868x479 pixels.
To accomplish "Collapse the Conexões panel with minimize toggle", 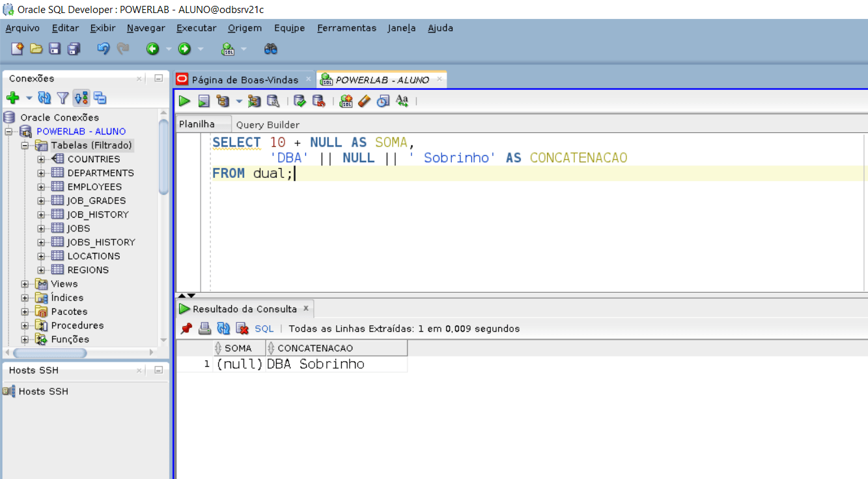I will pos(158,78).
